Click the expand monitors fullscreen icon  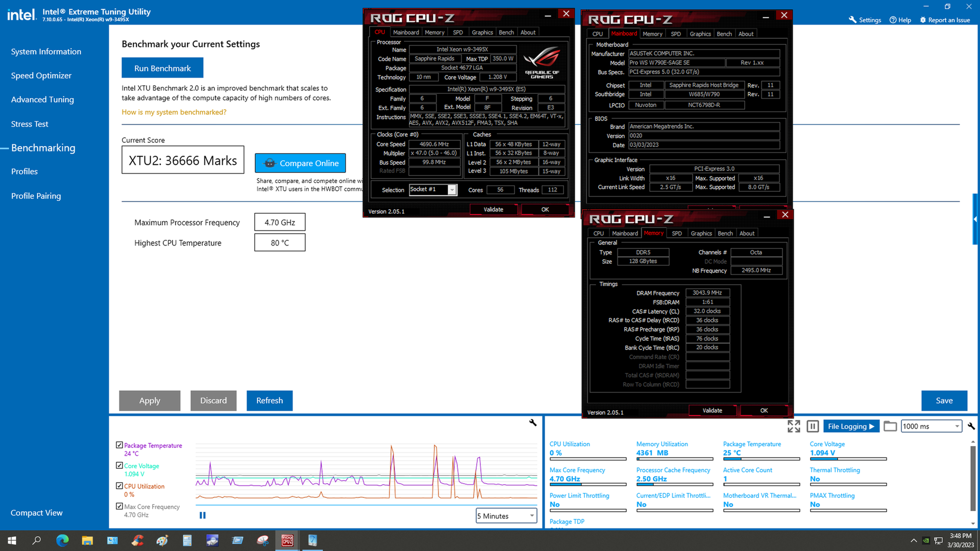point(794,426)
